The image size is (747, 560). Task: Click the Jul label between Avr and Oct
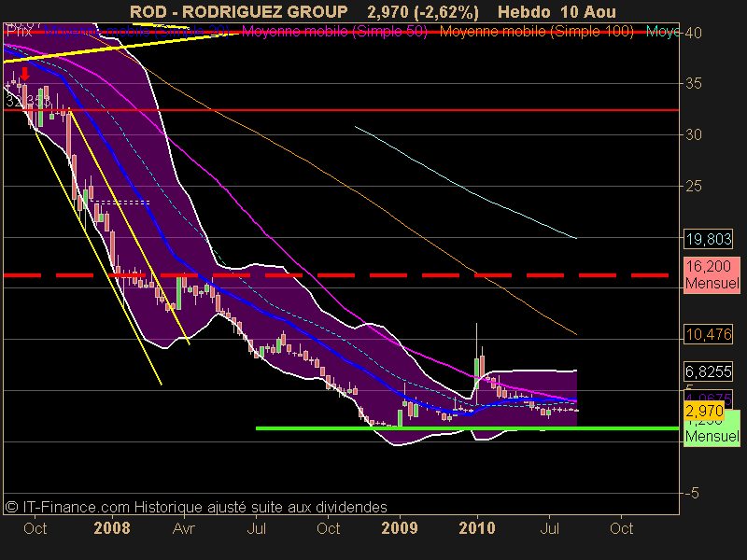pyautogui.click(x=256, y=528)
